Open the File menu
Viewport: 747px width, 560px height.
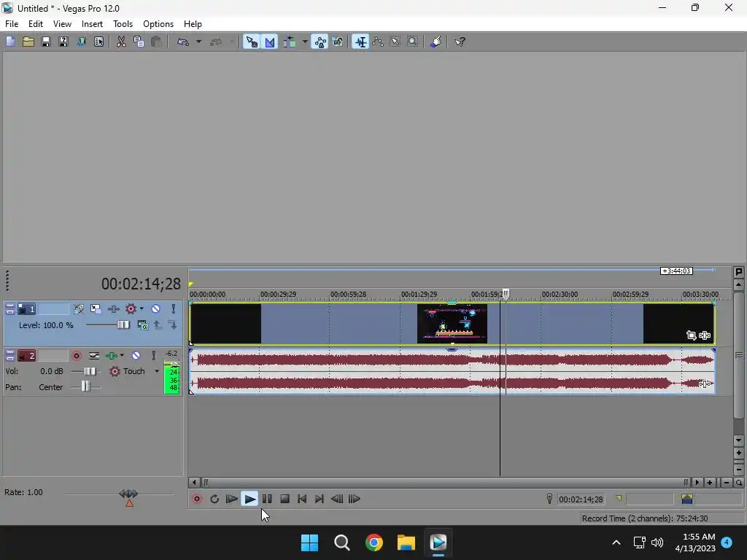(x=12, y=24)
